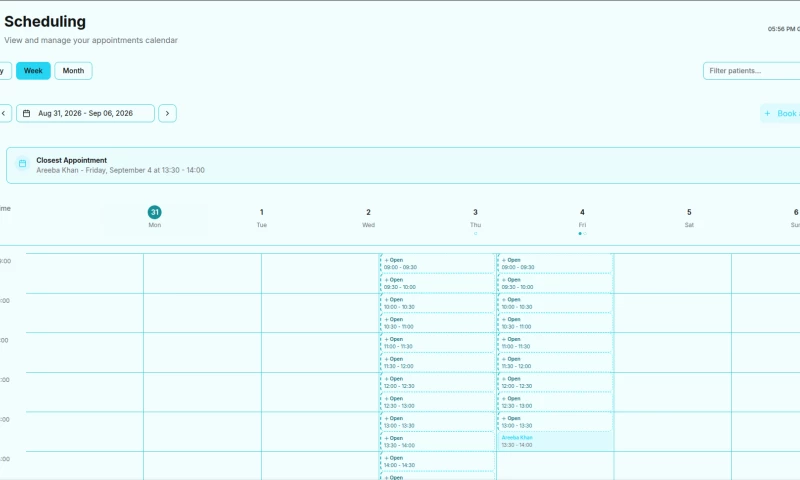The image size is (800, 480).
Task: Click the Book appointment button
Action: point(780,113)
